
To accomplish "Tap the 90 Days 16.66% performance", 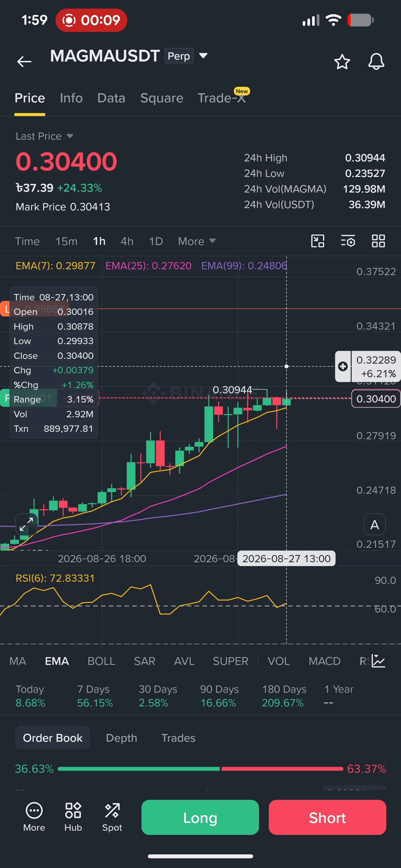I will [219, 696].
